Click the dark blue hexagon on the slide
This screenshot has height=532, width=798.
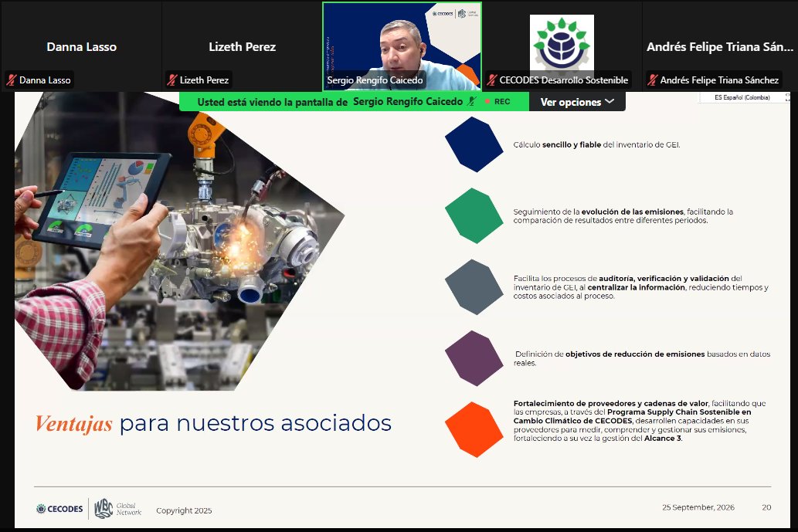[x=474, y=144]
